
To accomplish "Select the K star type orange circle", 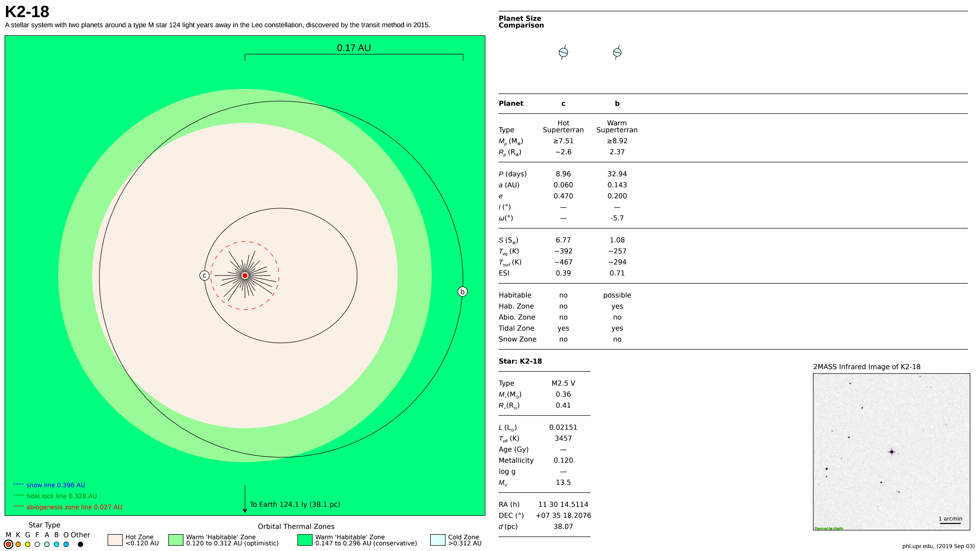I will click(x=18, y=544).
